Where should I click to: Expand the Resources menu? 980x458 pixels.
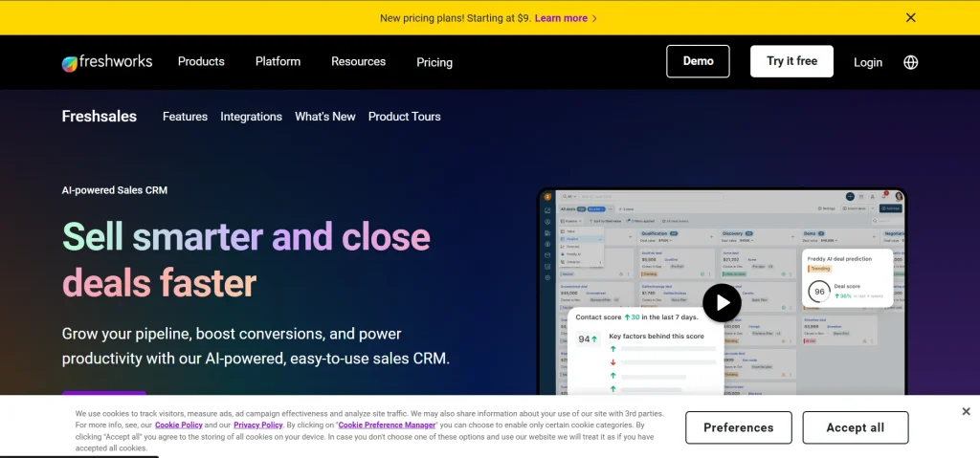[358, 61]
